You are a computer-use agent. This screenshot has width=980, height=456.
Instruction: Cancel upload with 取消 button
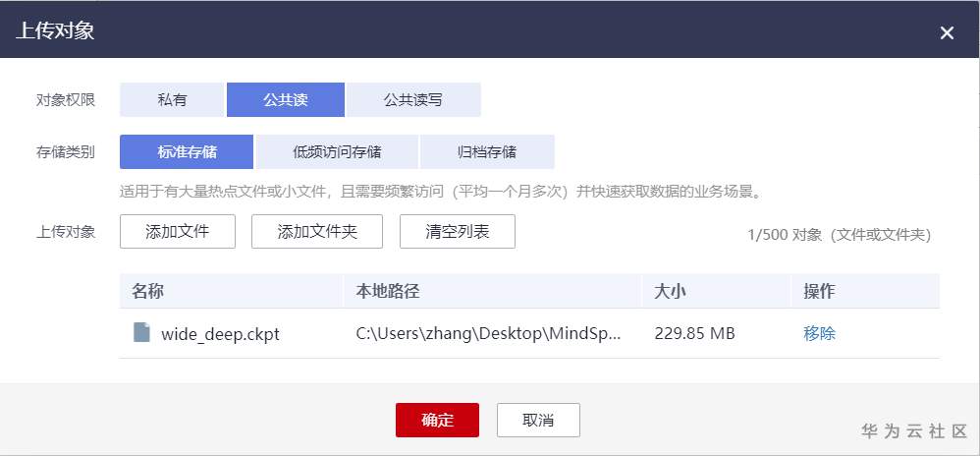coord(538,420)
